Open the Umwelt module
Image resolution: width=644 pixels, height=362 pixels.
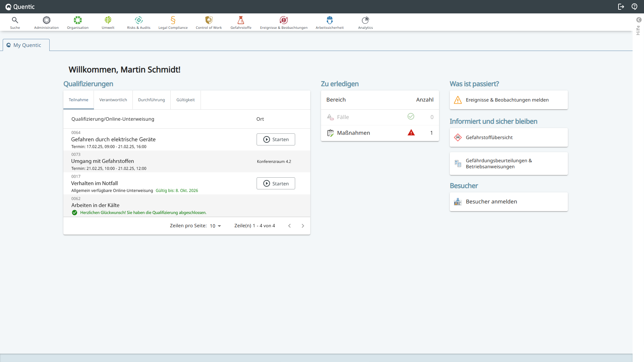108,22
